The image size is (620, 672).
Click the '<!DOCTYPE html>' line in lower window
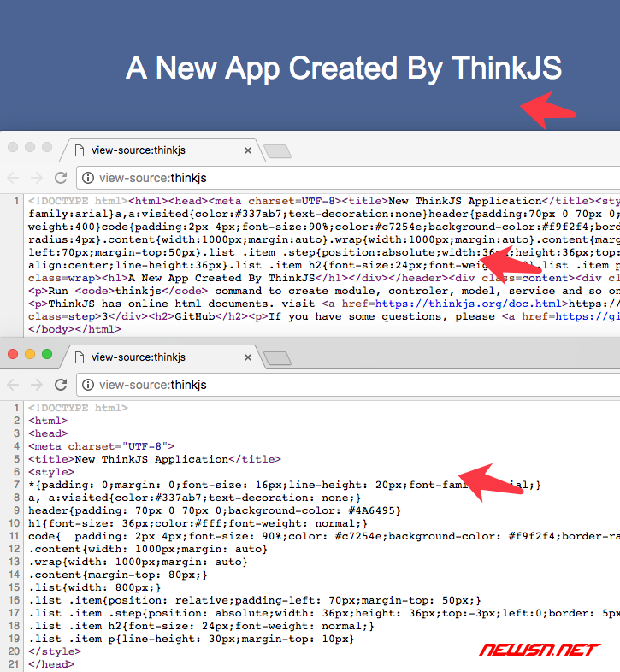click(78, 408)
